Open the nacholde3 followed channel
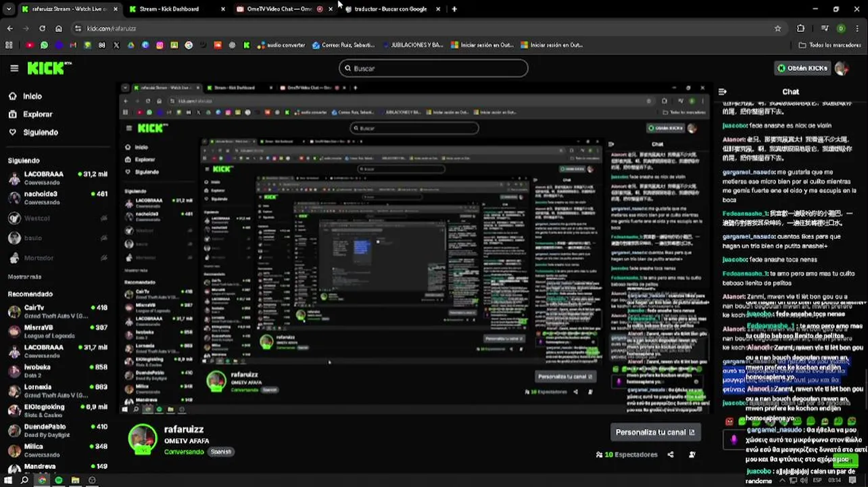The image size is (868, 487). [x=57, y=198]
